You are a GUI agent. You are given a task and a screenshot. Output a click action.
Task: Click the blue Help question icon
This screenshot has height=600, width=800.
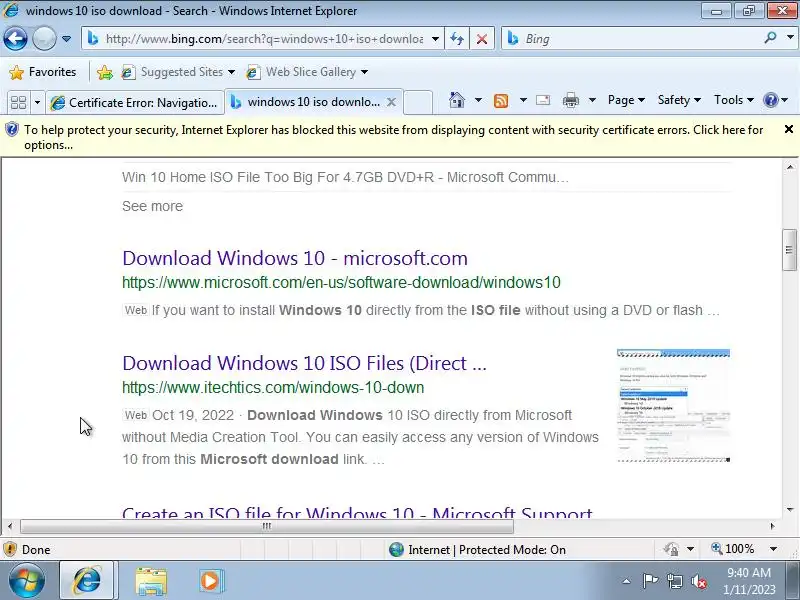tap(770, 100)
